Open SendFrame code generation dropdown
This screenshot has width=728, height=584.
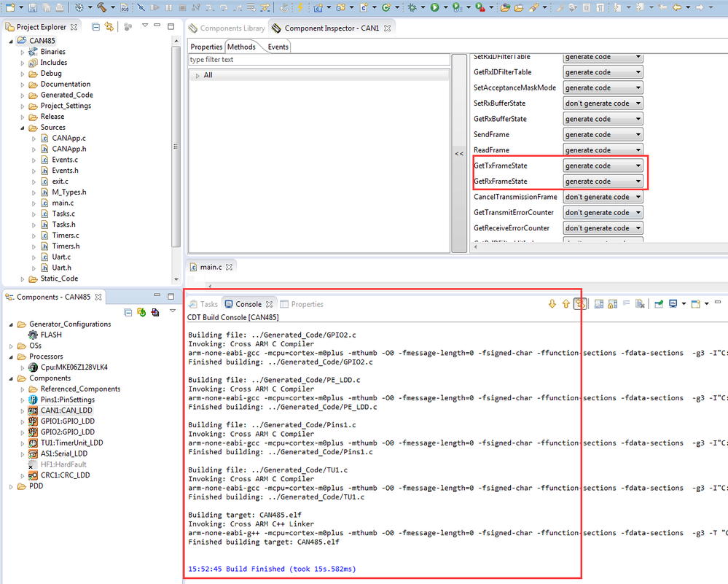603,135
